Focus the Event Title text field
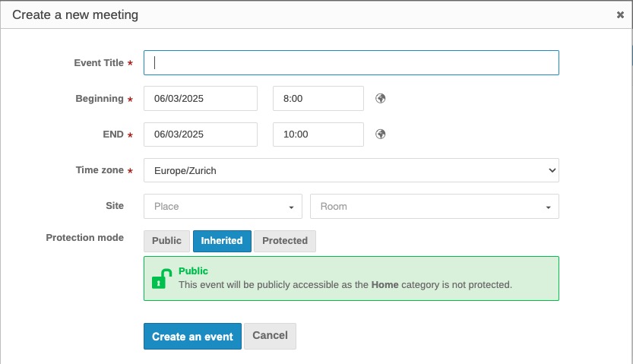 coord(351,63)
